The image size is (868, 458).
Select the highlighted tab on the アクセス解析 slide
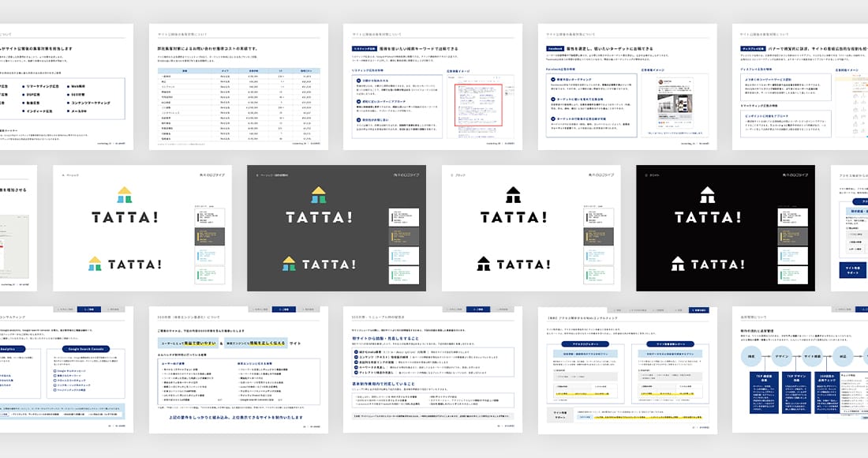point(698,310)
